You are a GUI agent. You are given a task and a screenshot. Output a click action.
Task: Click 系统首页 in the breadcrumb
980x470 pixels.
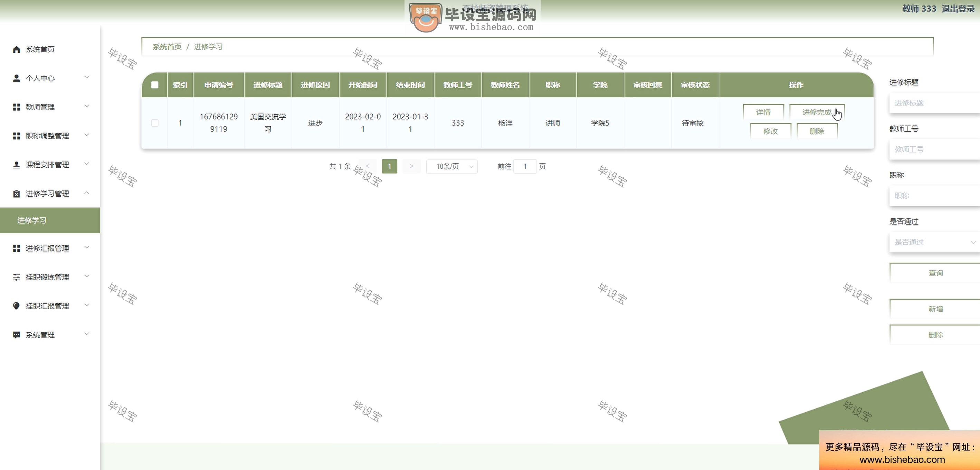coord(167,47)
